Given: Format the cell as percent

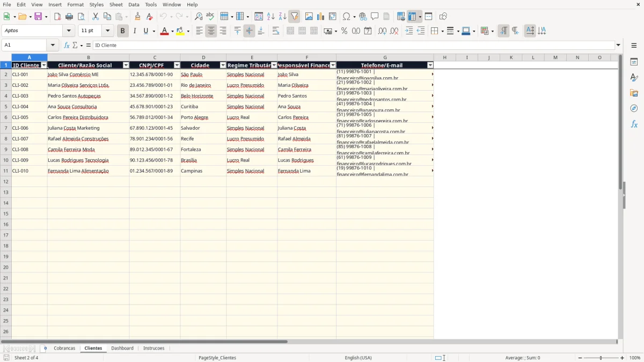Looking at the screenshot, I should 345,31.
